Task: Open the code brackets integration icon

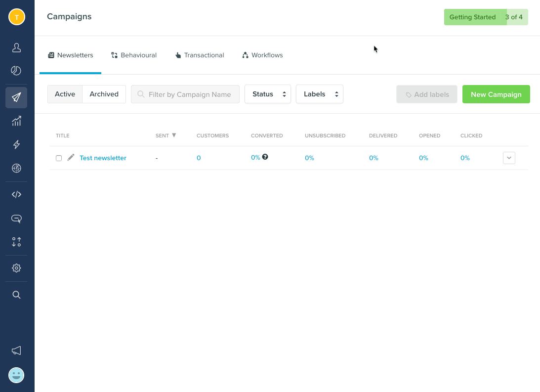Action: click(x=16, y=194)
